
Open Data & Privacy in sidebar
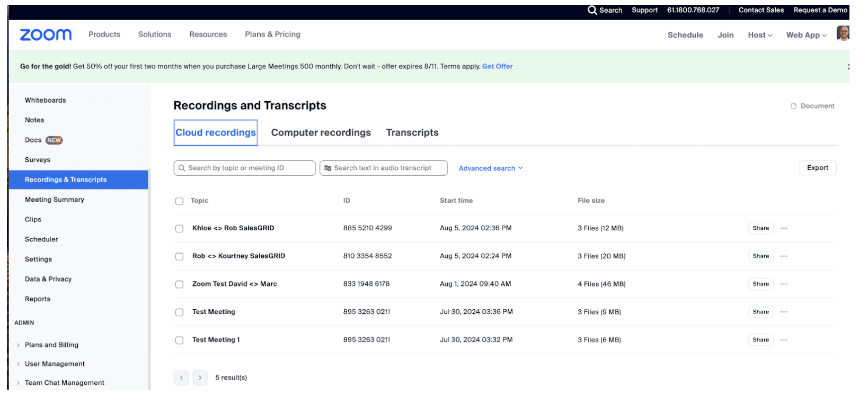coord(48,279)
